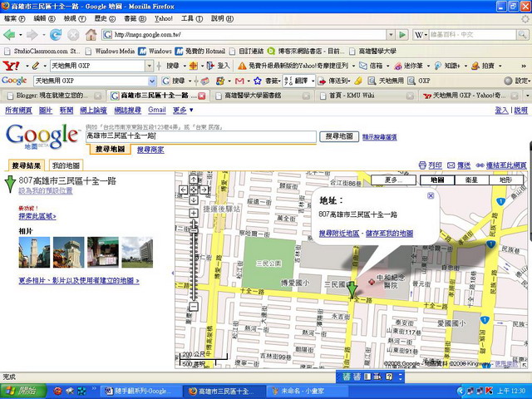Click the green arrow next to search result
532x399 pixels.
10,184
